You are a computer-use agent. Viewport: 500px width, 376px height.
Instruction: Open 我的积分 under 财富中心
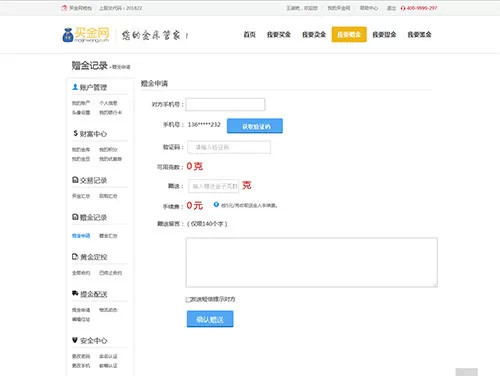coord(108,149)
